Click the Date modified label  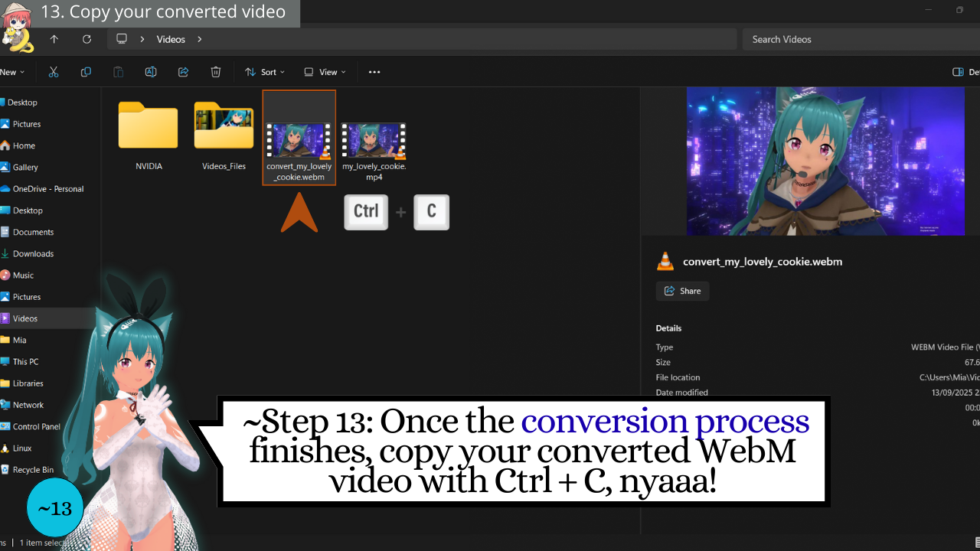tap(681, 393)
